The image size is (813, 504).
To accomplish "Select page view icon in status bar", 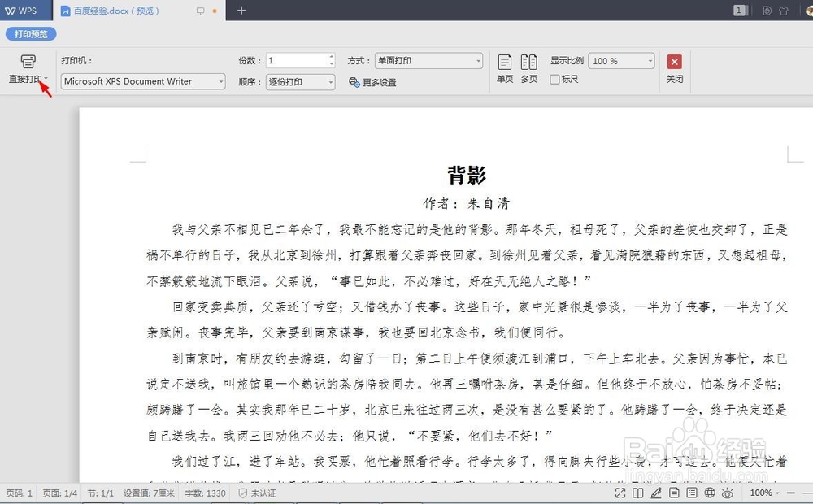I will 674,493.
